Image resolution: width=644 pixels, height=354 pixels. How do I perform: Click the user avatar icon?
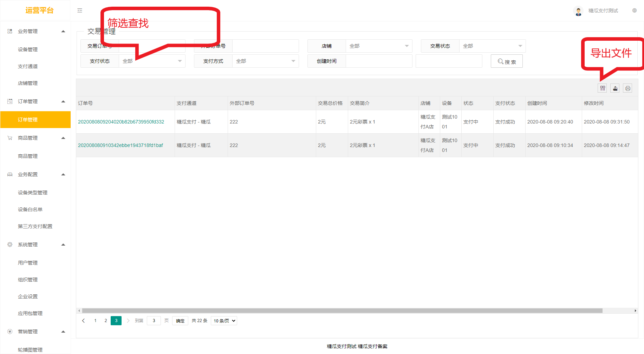tap(578, 11)
